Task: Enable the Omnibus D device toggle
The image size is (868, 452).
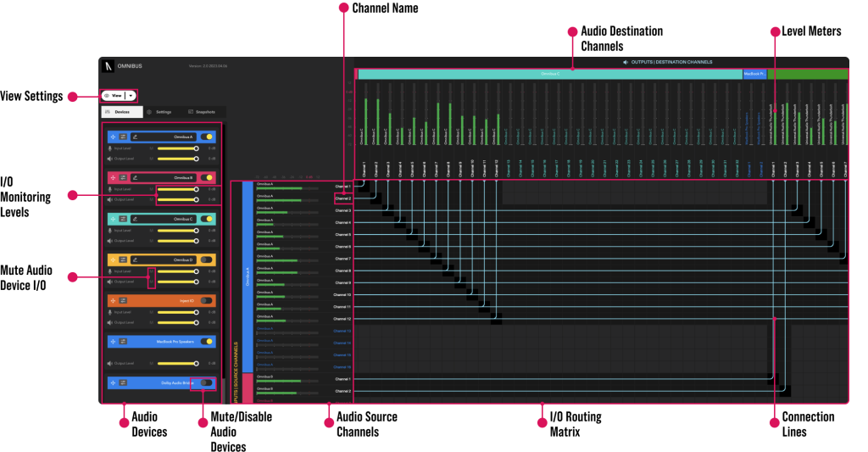Action: coord(207,259)
